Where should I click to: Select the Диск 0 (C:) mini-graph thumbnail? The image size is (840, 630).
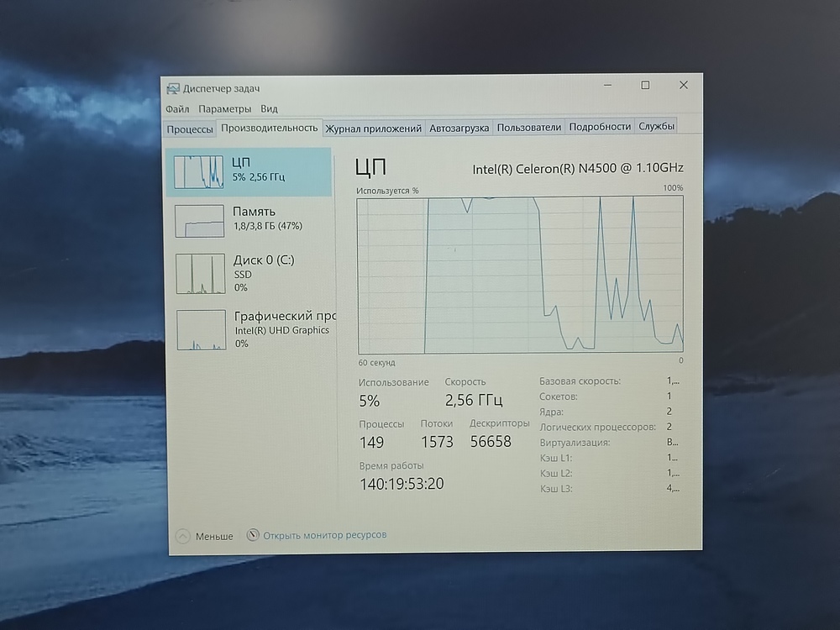pyautogui.click(x=200, y=274)
